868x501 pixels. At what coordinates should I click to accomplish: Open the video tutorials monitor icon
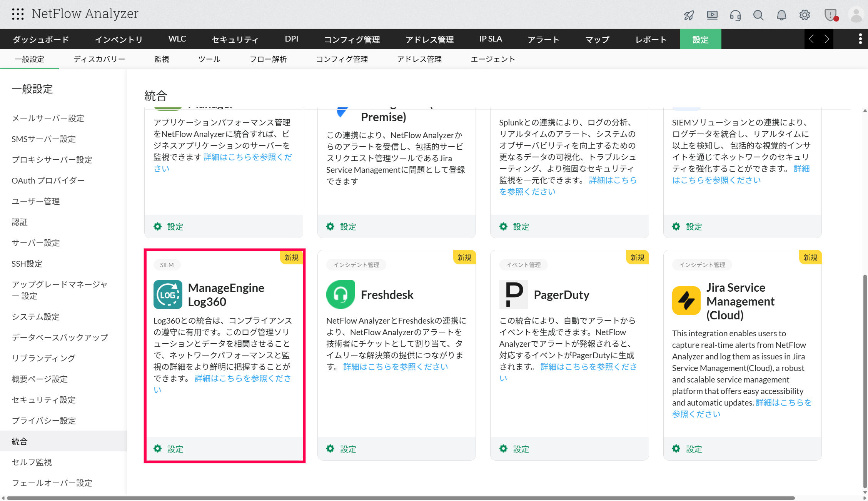(712, 15)
